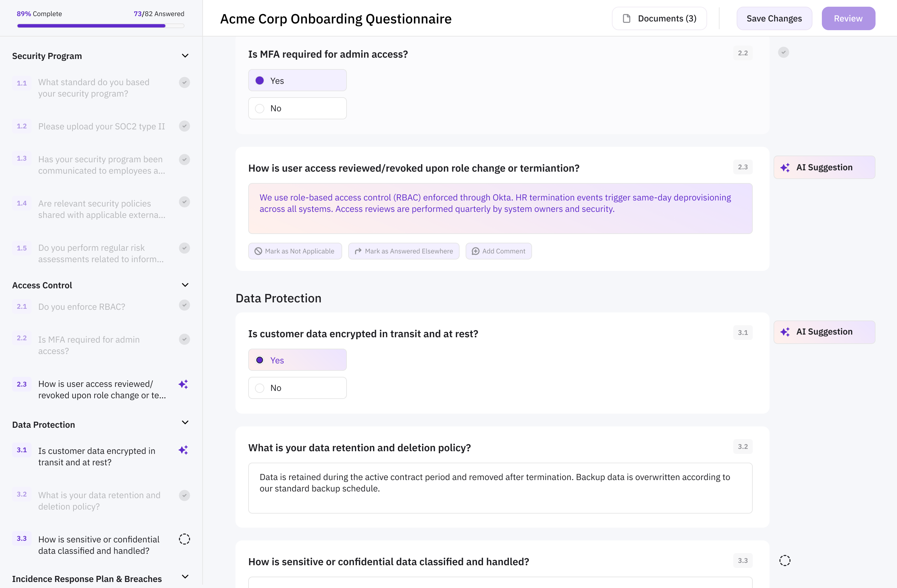Click the 89% completion progress bar

(x=101, y=26)
